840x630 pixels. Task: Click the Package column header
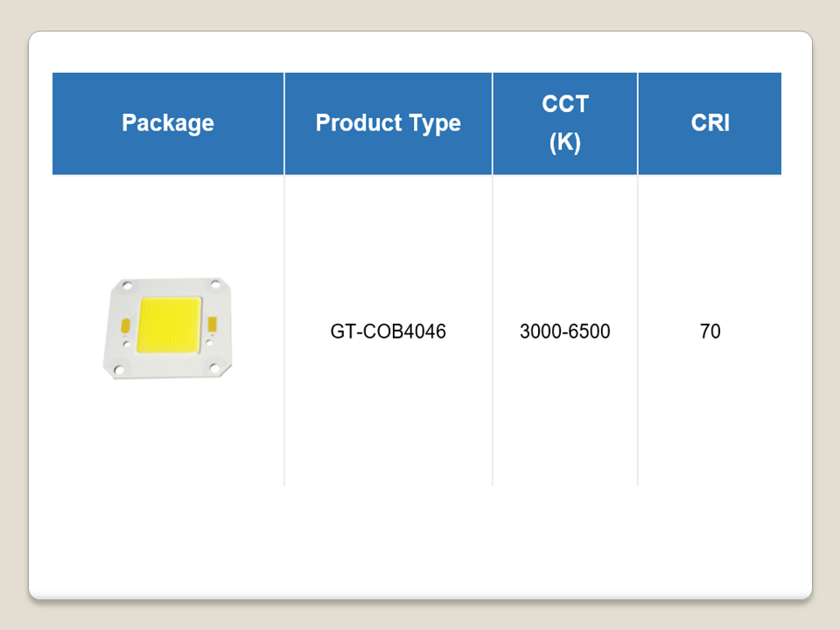pyautogui.click(x=168, y=123)
